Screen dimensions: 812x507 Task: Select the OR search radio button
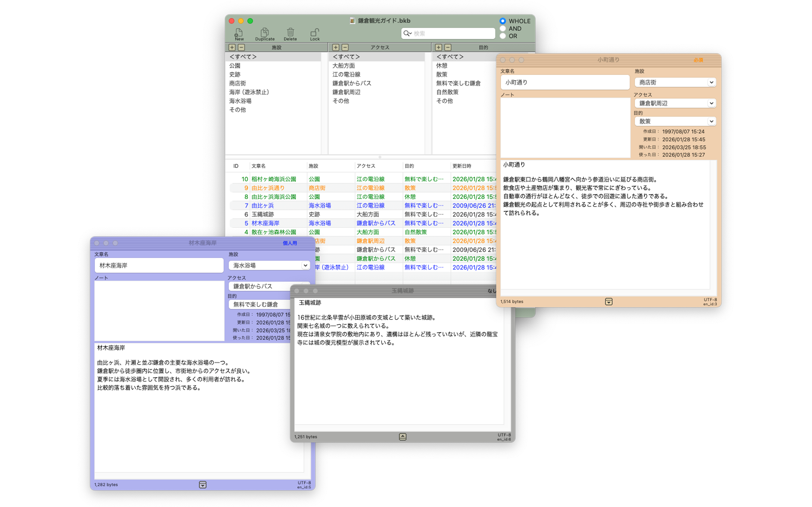click(502, 36)
